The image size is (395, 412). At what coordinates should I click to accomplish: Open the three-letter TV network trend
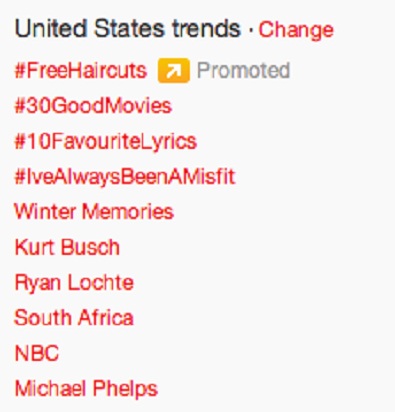[x=37, y=353]
